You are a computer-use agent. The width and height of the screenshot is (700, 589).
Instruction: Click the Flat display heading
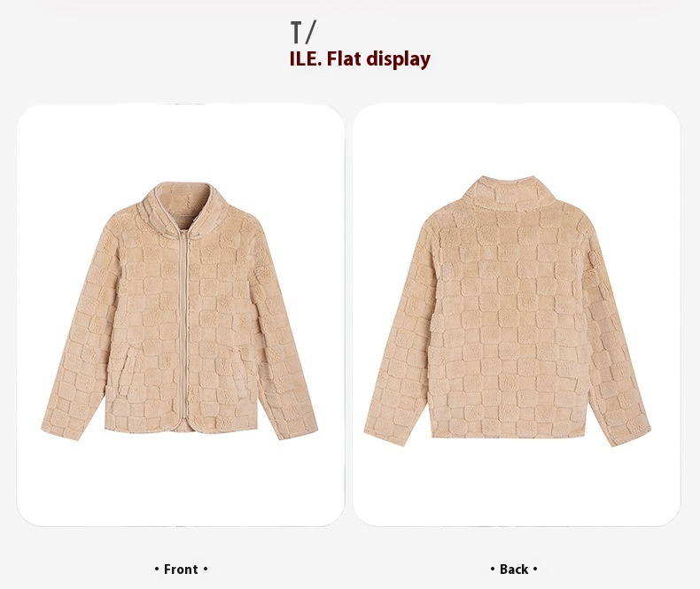click(x=360, y=58)
